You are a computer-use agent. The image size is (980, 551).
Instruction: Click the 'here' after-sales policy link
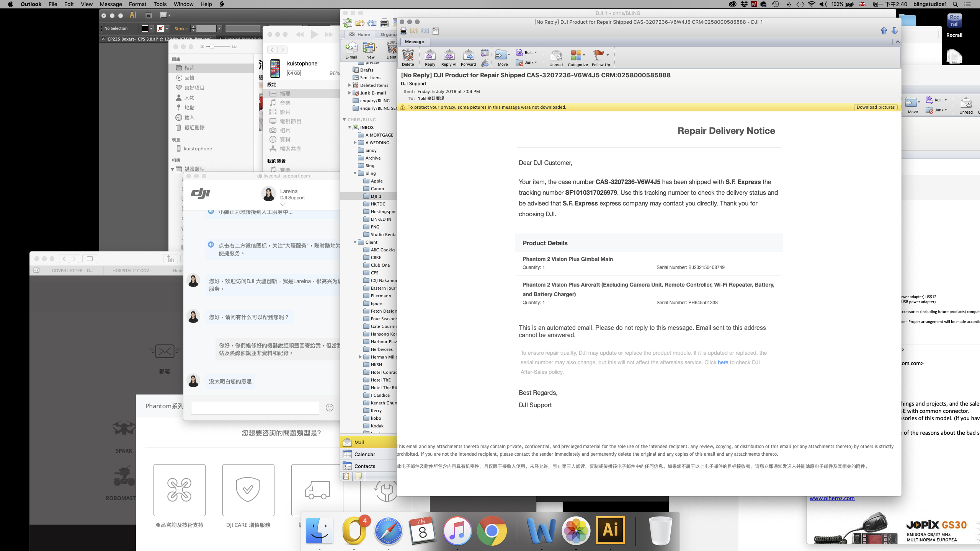click(723, 362)
